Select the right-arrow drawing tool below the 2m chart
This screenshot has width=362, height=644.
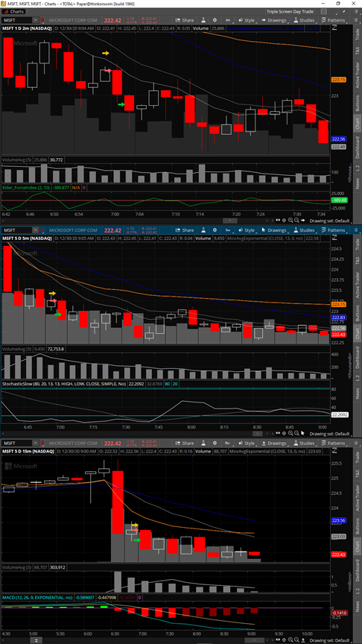(x=303, y=221)
